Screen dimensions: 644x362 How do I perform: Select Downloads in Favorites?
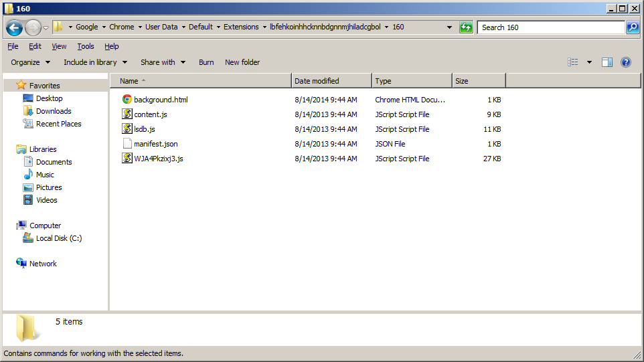click(54, 111)
